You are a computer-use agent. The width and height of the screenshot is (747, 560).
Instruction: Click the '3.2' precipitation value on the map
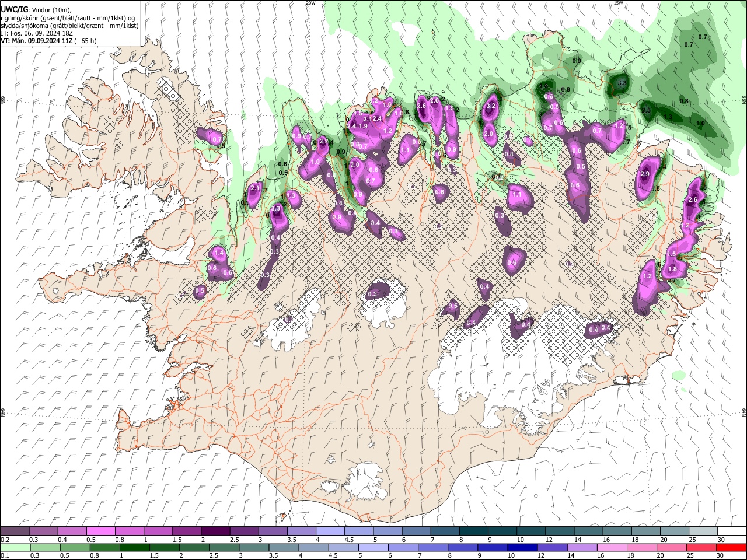(x=491, y=106)
